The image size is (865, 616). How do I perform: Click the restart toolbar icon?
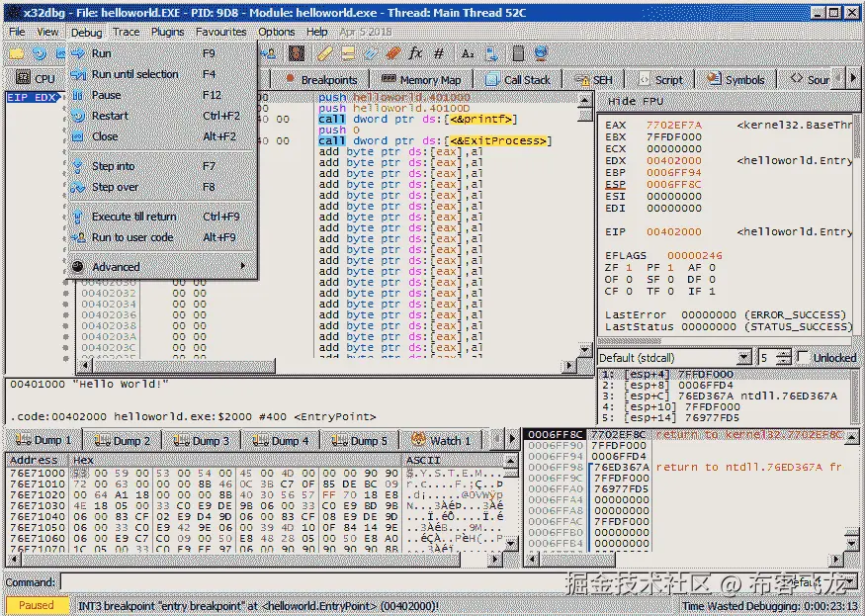point(40,53)
